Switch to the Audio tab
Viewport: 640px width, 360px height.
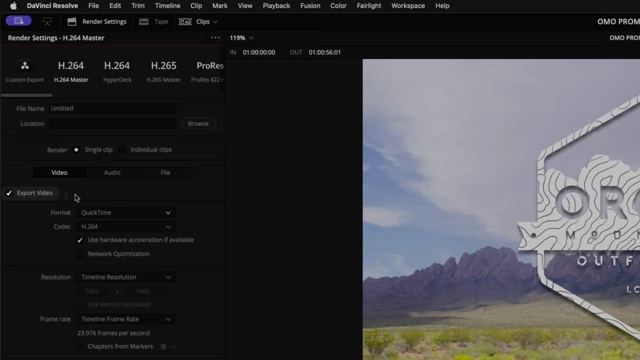tap(112, 173)
